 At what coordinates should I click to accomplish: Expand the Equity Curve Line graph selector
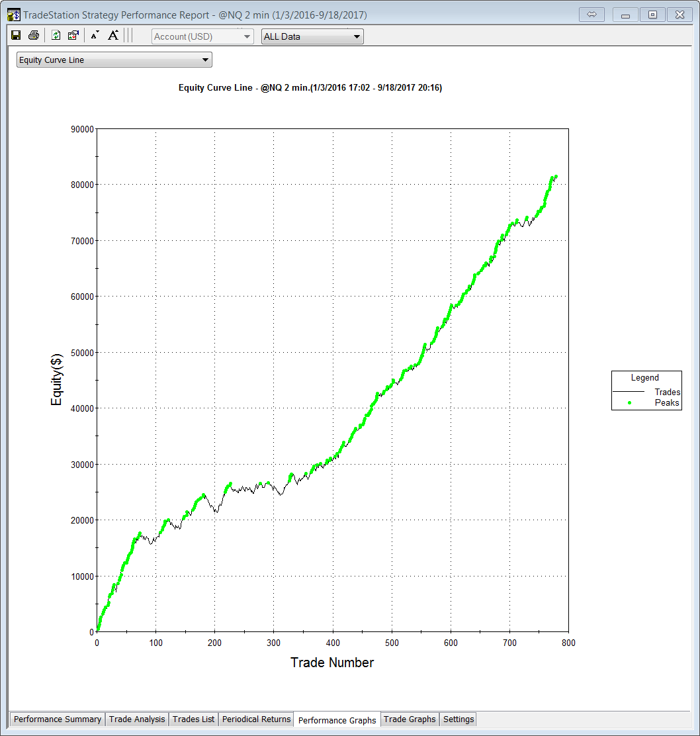tap(114, 60)
